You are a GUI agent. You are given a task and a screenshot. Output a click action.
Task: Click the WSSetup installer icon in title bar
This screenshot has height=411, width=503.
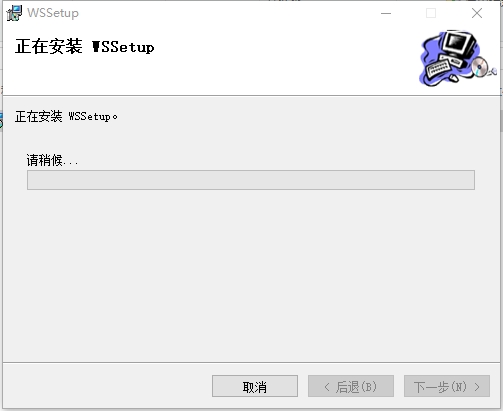coord(14,13)
